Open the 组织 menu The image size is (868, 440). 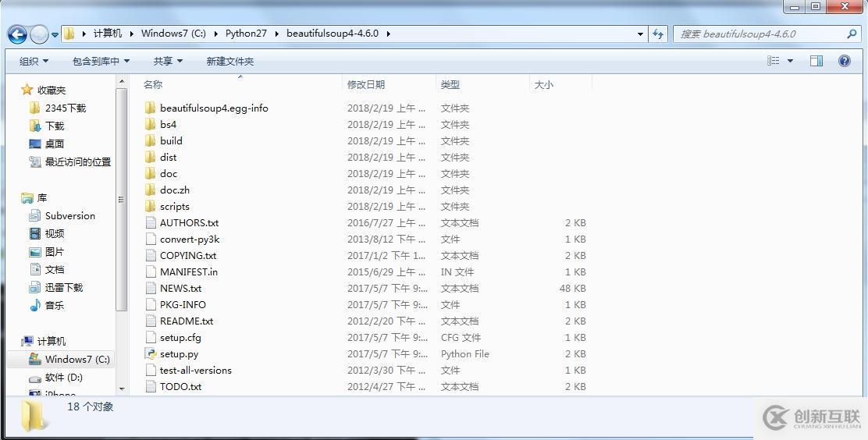(x=34, y=61)
